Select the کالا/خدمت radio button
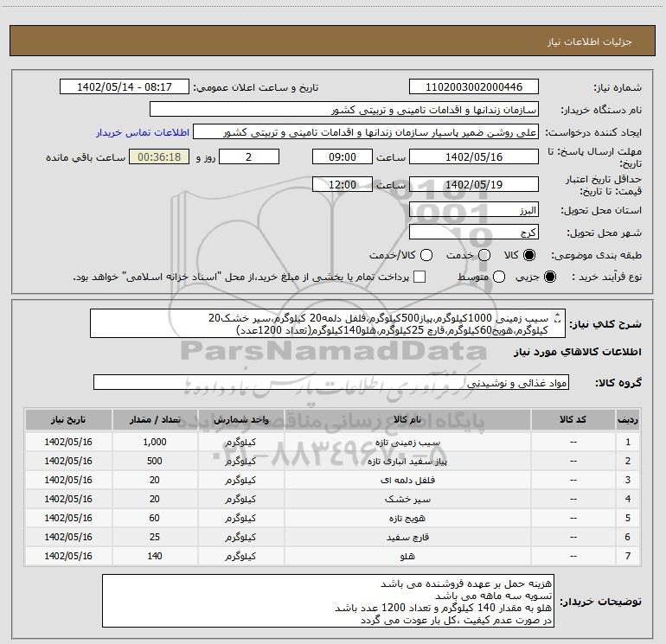The image size is (666, 644). point(426,255)
